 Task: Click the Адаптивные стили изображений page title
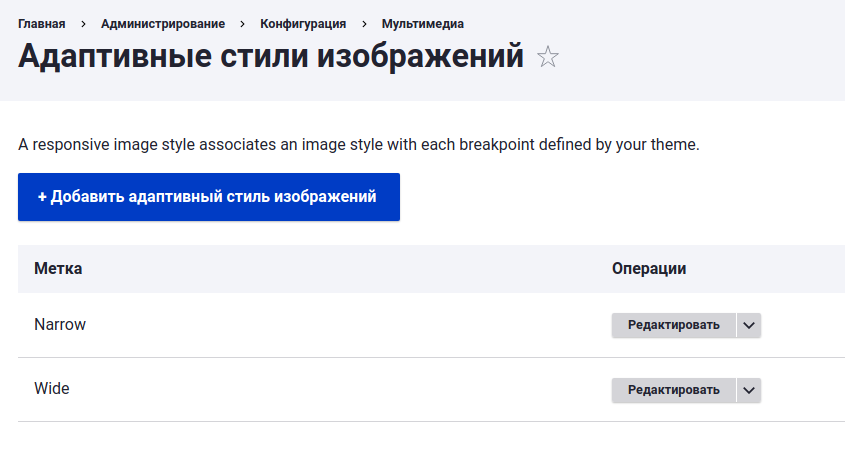271,56
